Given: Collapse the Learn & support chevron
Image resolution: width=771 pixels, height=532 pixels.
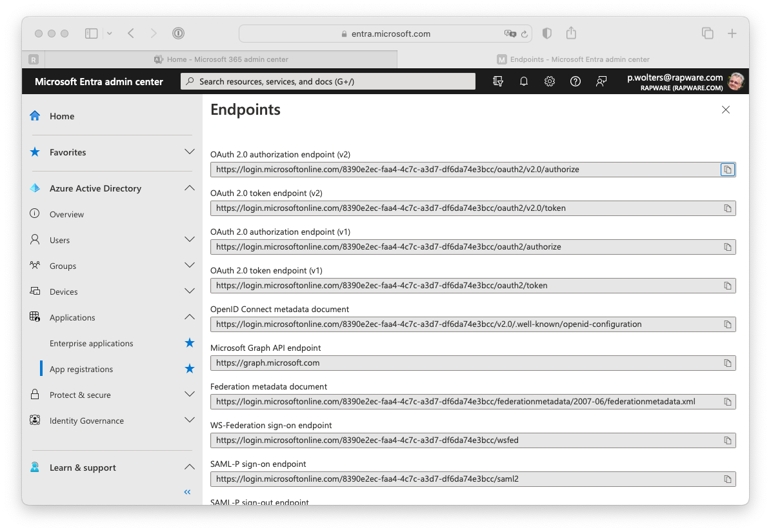Looking at the screenshot, I should pos(189,467).
